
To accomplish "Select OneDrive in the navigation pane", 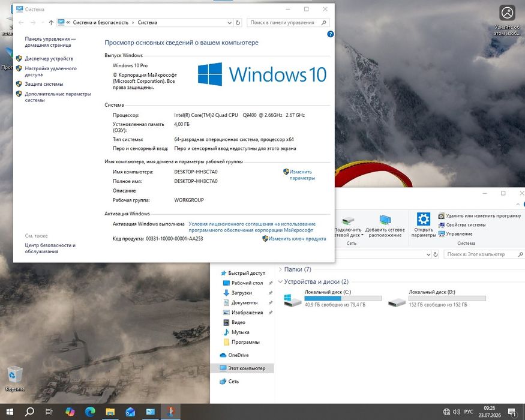I will [238, 355].
